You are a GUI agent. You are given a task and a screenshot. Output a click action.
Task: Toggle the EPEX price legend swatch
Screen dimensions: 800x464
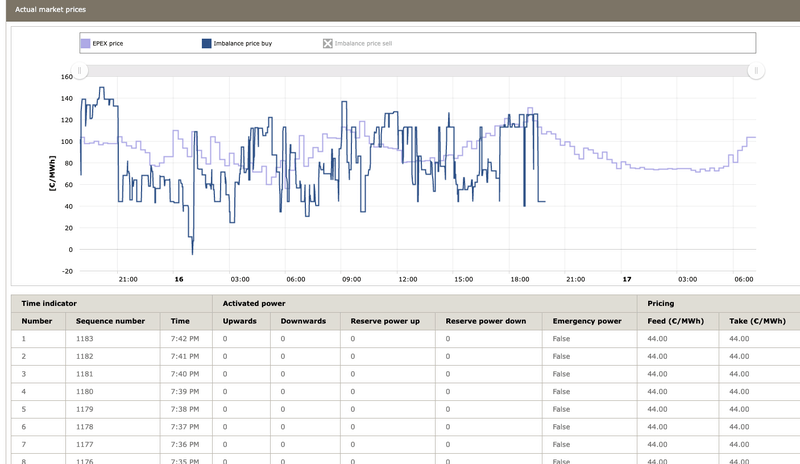point(85,44)
